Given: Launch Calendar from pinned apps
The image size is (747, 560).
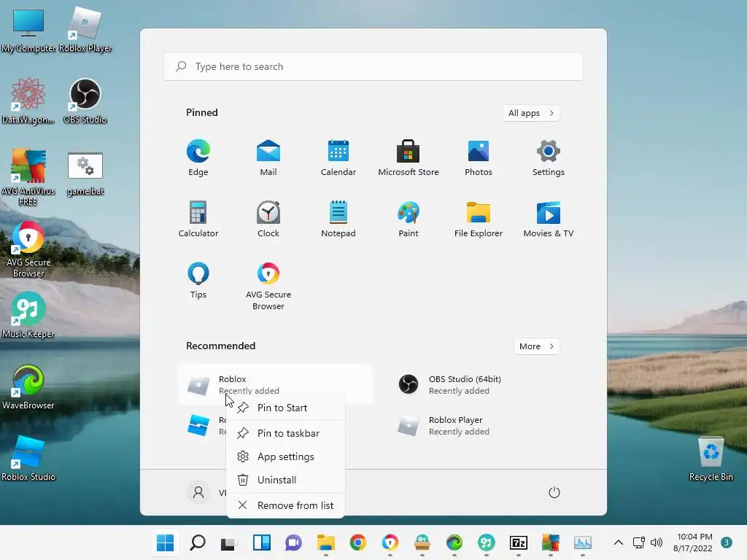Looking at the screenshot, I should 338,158.
